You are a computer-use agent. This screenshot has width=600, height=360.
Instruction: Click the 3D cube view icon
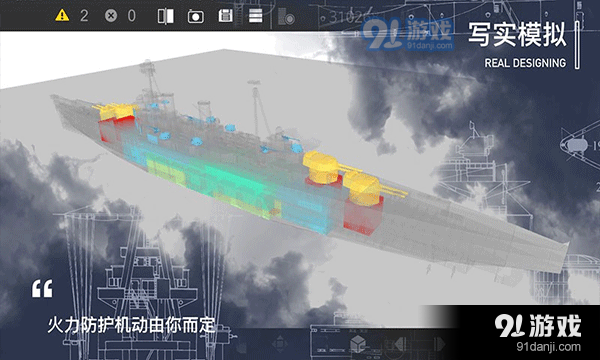359,343
